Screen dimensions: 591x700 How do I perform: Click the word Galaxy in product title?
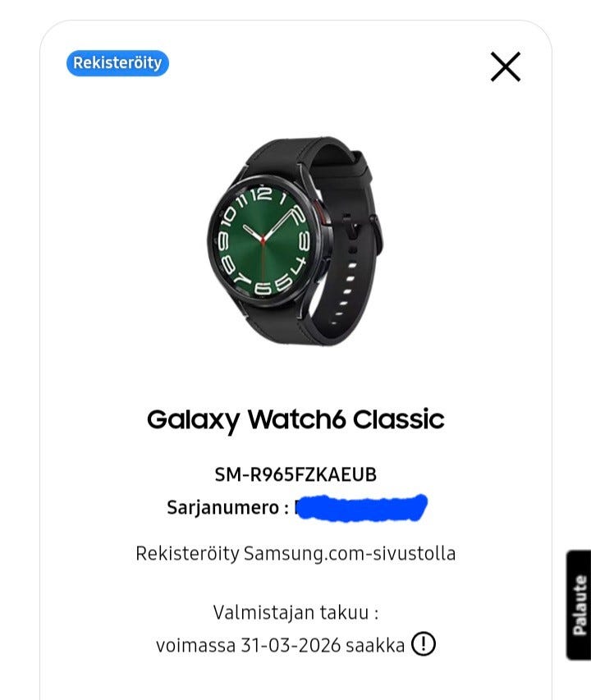(193, 420)
